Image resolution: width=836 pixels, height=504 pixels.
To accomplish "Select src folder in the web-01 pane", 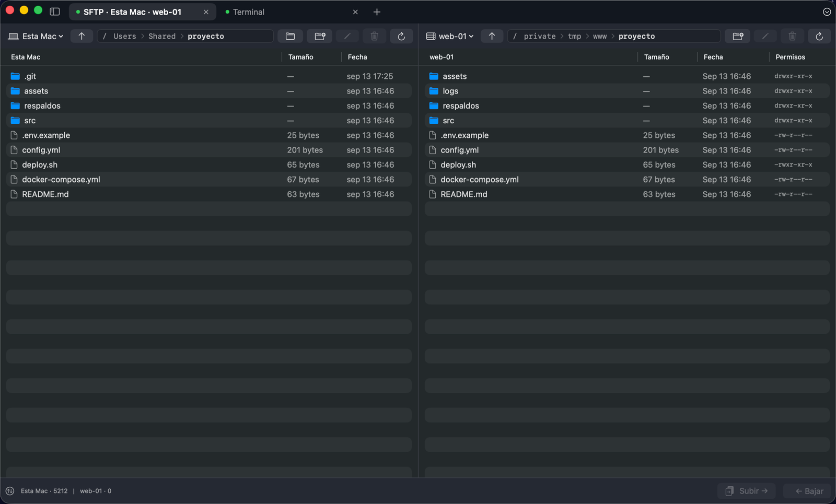I will 627,120.
